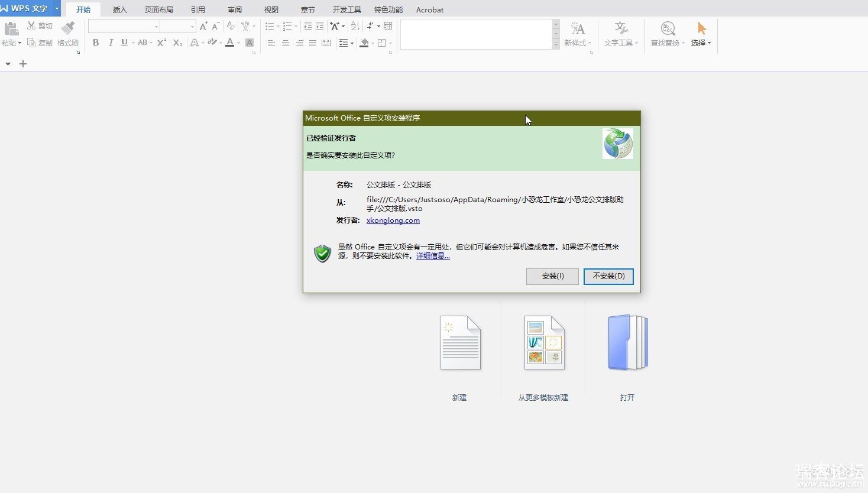
Task: Switch to the 插入 (Insert) tab
Action: coord(120,9)
